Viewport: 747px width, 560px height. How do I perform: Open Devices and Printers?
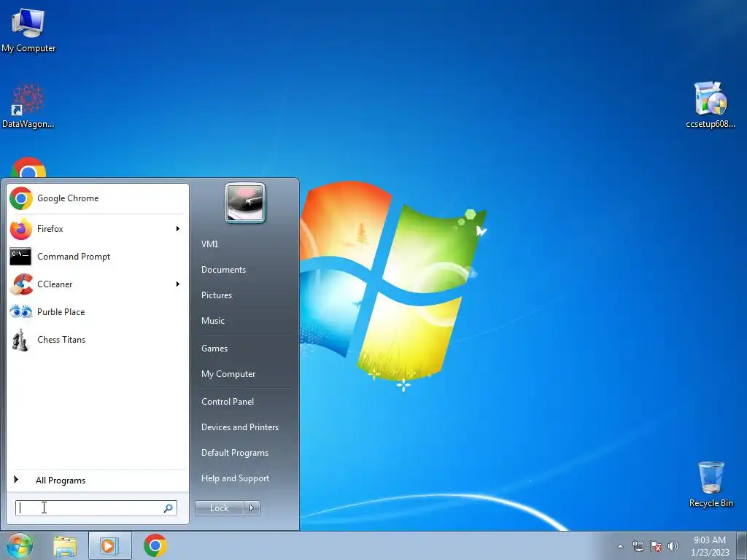click(239, 427)
